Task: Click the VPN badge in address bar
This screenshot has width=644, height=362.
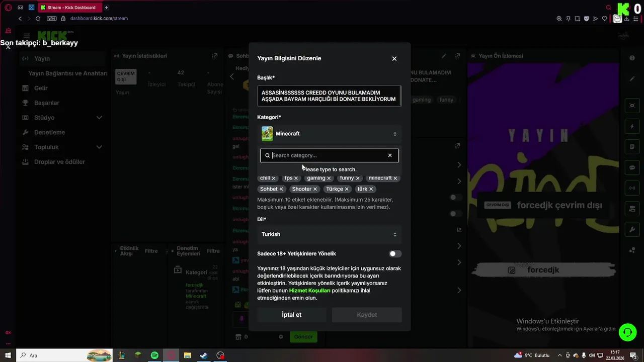Action: click(x=52, y=19)
